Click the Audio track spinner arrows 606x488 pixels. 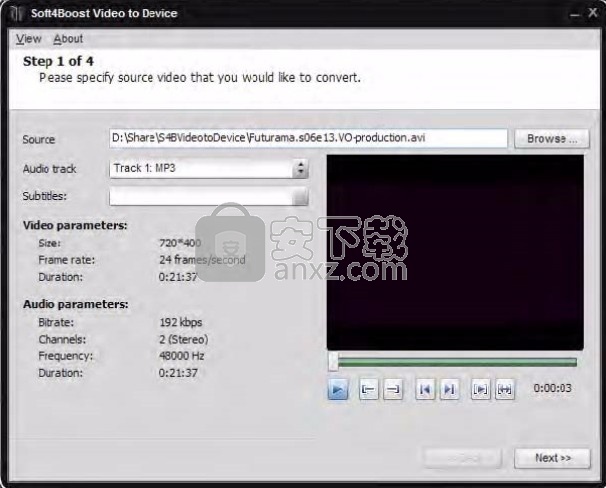pyautogui.click(x=300, y=168)
